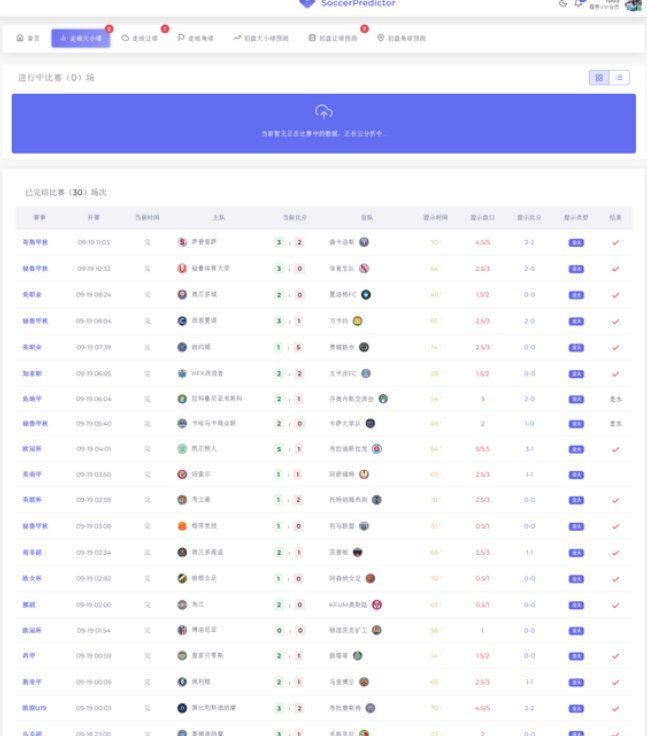The width and height of the screenshot is (647, 736).
Task: Switch to list view layout
Action: point(619,77)
